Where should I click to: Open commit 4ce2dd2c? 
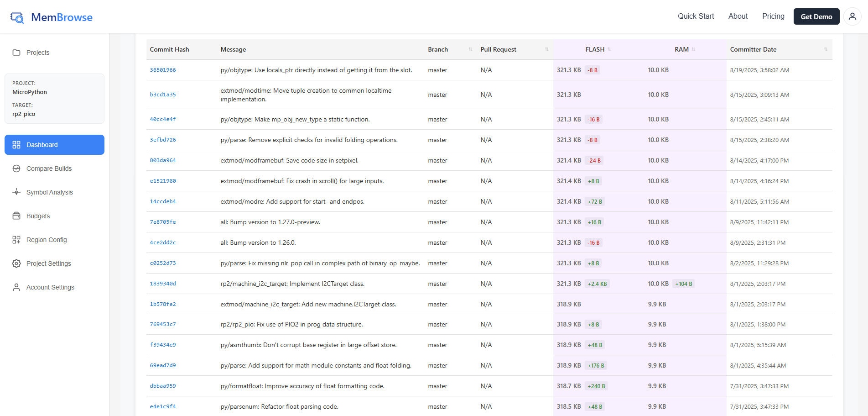tap(163, 242)
